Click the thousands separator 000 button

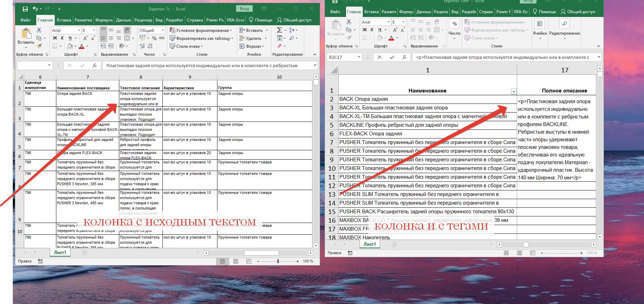[162, 38]
